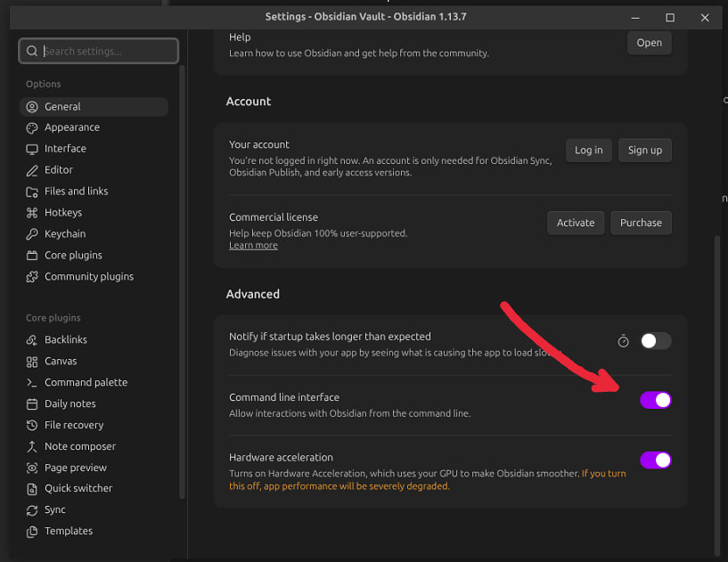
Task: Click the Backlinks link icon
Action: tap(32, 340)
